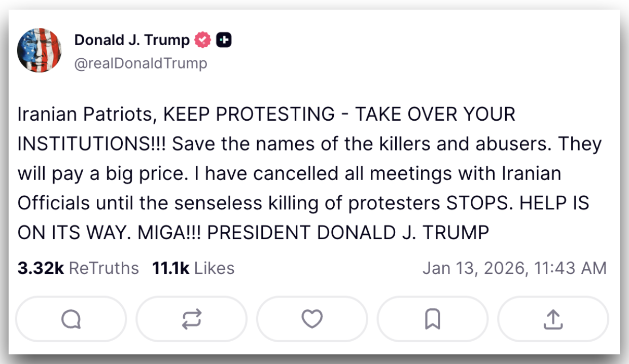Bookmark this post
This screenshot has height=364, width=629.
coord(432,319)
